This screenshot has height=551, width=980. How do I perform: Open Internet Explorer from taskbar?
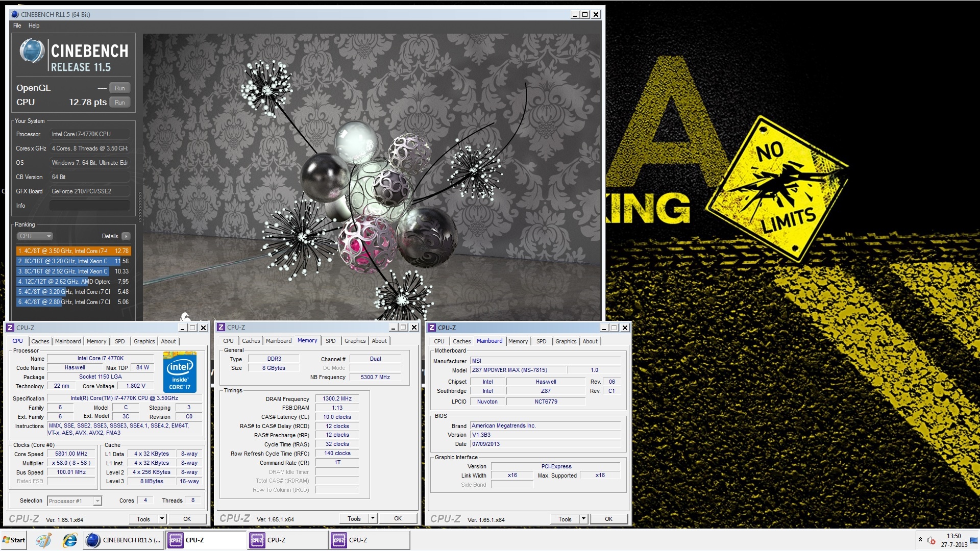tap(70, 540)
